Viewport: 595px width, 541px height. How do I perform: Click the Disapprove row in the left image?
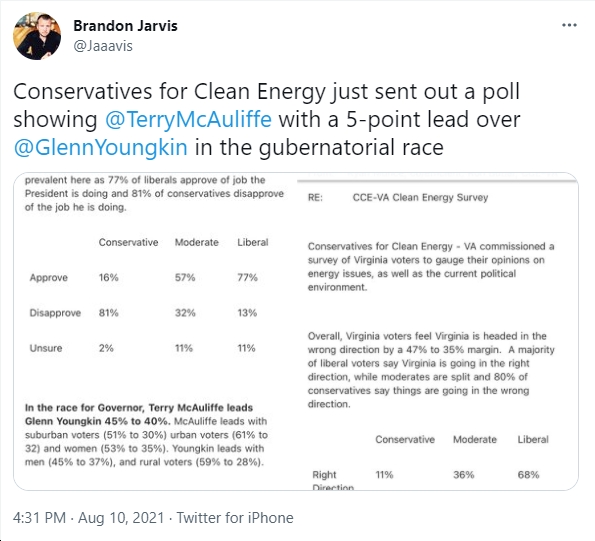(x=143, y=313)
